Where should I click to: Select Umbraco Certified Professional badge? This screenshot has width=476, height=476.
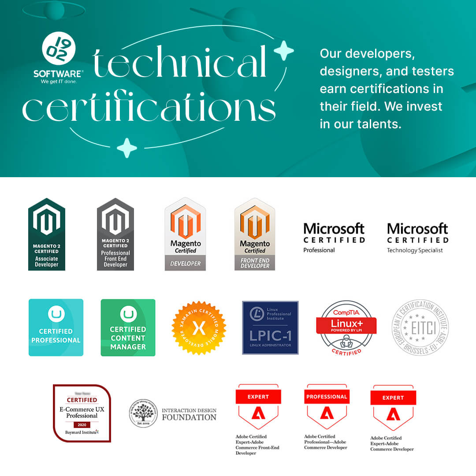pos(56,327)
